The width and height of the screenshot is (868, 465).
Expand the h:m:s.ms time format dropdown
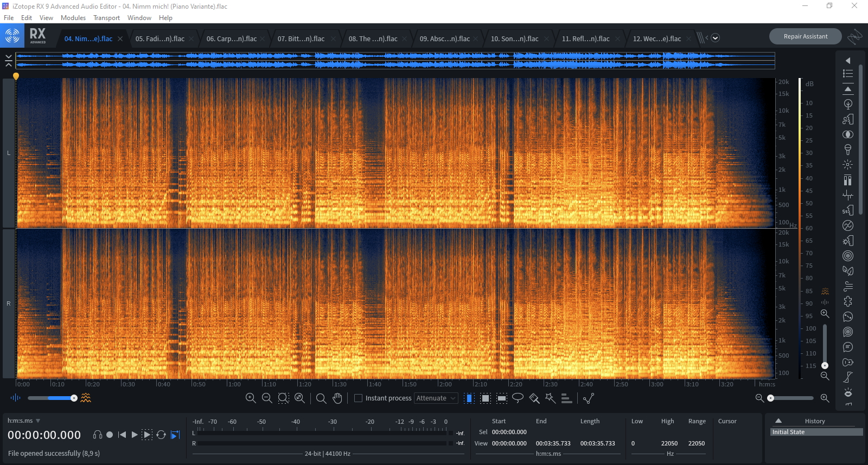[x=38, y=421]
